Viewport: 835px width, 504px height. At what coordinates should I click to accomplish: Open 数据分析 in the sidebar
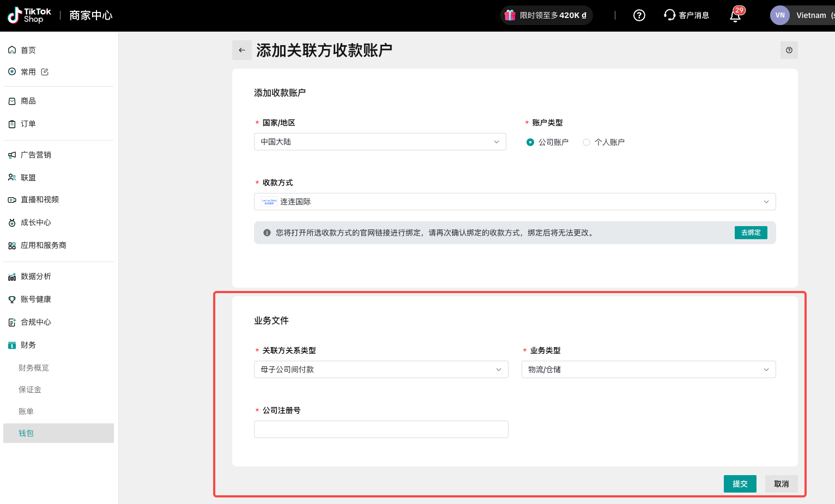pyautogui.click(x=36, y=276)
